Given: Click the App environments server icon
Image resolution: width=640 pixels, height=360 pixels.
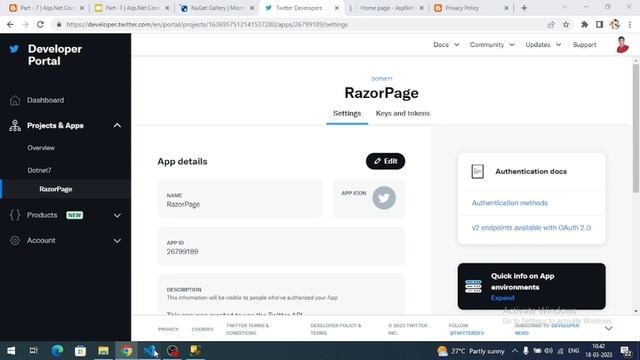Looking at the screenshot, I should (473, 287).
